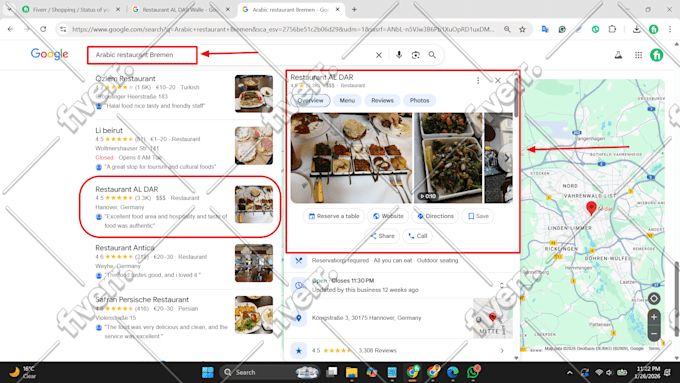Open the Safran Persische Restaurant result
The width and height of the screenshot is (680, 383).
[142, 299]
